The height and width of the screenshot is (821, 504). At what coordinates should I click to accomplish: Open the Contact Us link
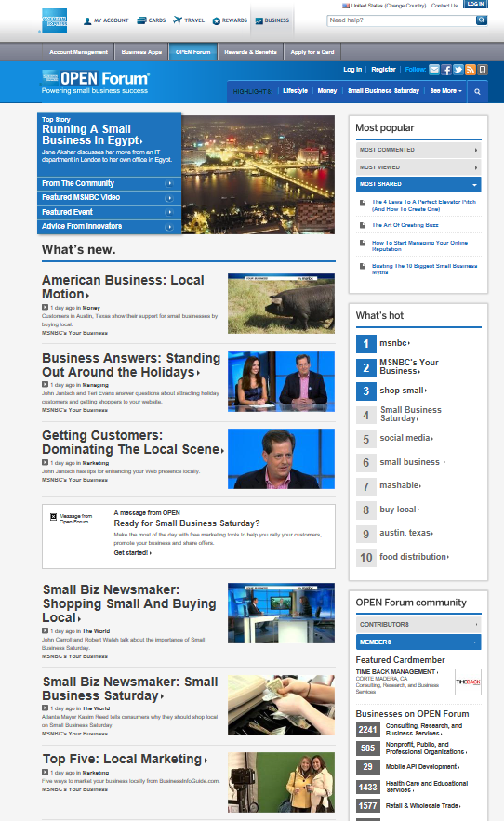click(444, 6)
